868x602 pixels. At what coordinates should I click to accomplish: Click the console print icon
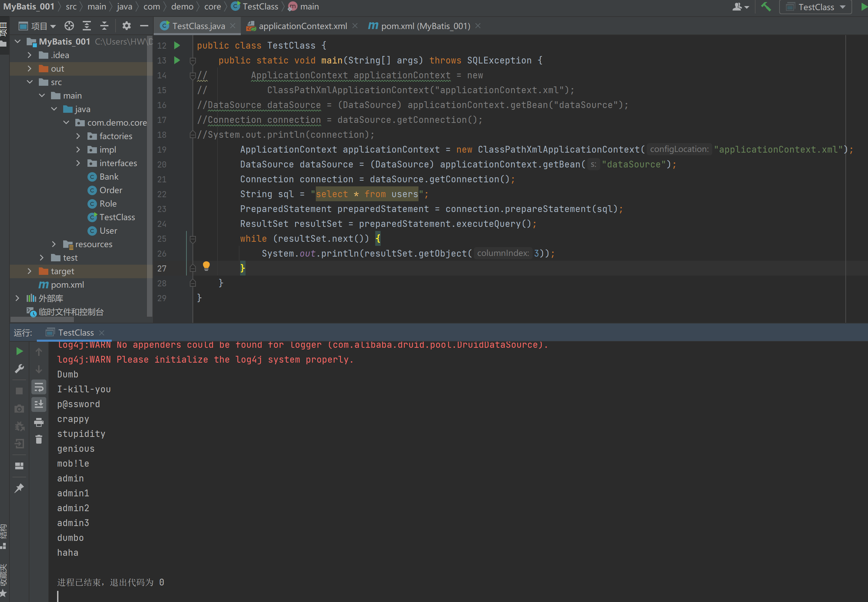(39, 422)
